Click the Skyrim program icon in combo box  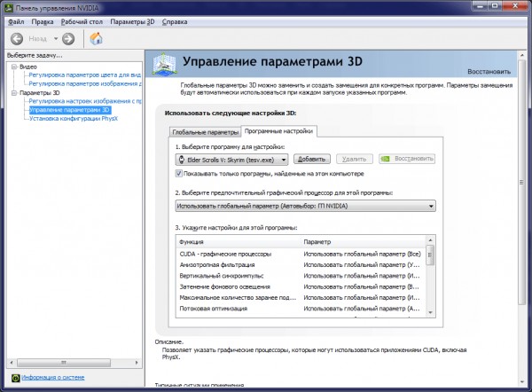tap(182, 159)
